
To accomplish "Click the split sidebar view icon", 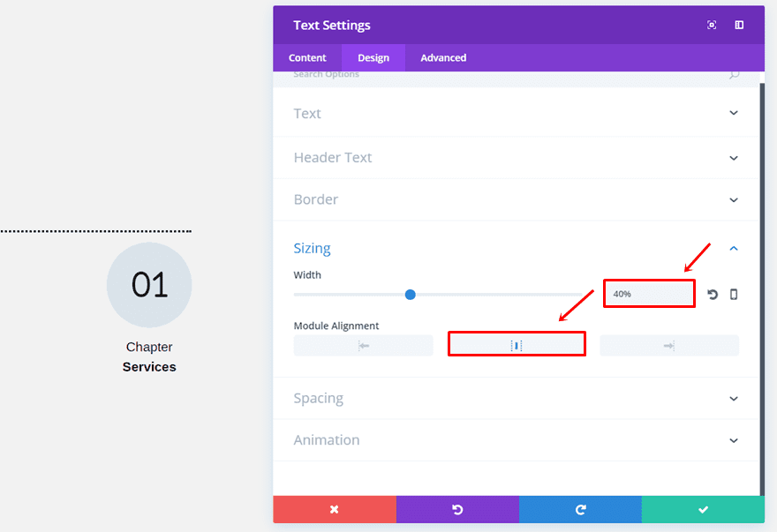I will (x=739, y=26).
